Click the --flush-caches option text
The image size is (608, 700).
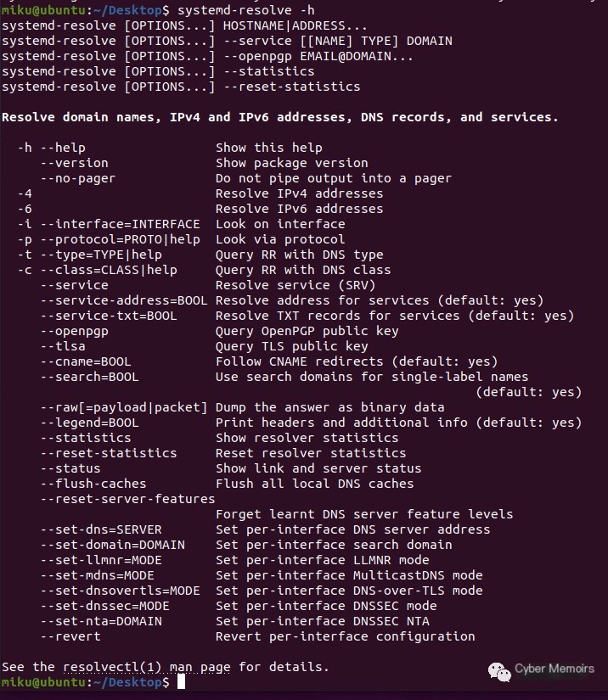[x=93, y=484]
